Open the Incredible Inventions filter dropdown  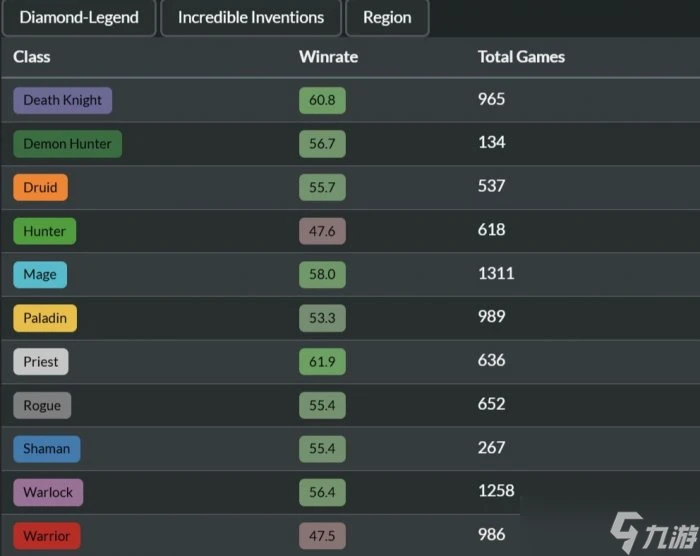(250, 18)
